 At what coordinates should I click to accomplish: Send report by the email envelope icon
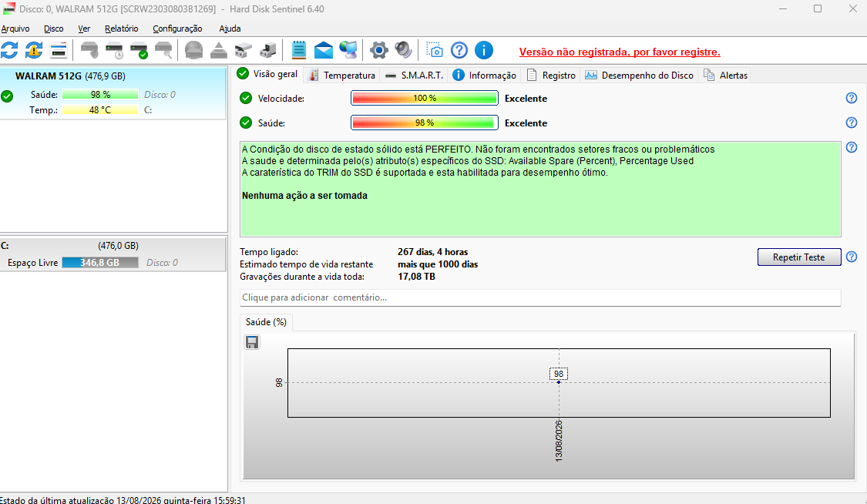(x=324, y=50)
